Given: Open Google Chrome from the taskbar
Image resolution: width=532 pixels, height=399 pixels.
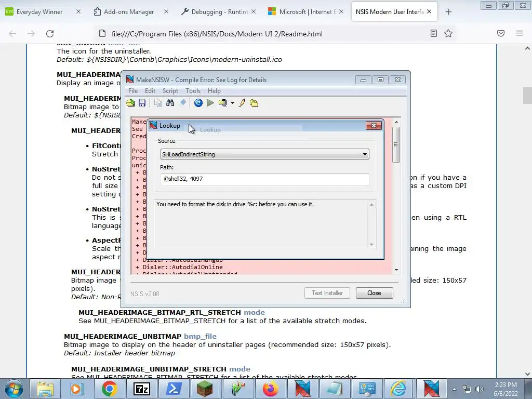Looking at the screenshot, I should point(109,389).
